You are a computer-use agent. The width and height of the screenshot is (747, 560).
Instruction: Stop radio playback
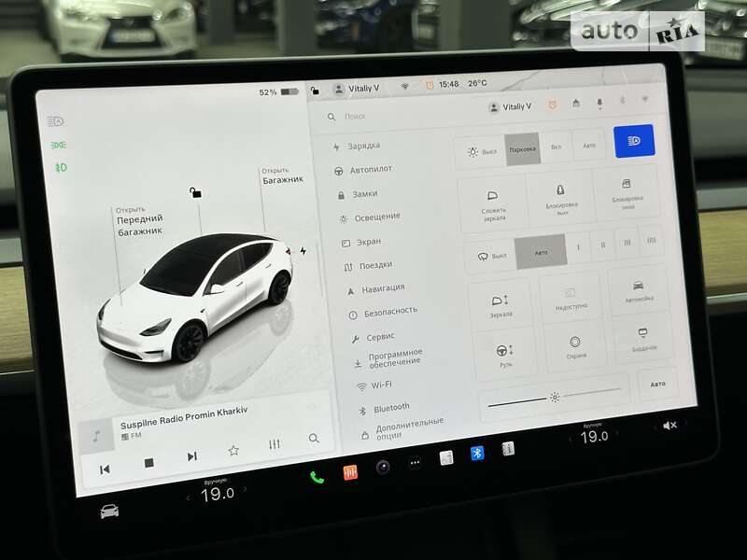click(x=148, y=463)
